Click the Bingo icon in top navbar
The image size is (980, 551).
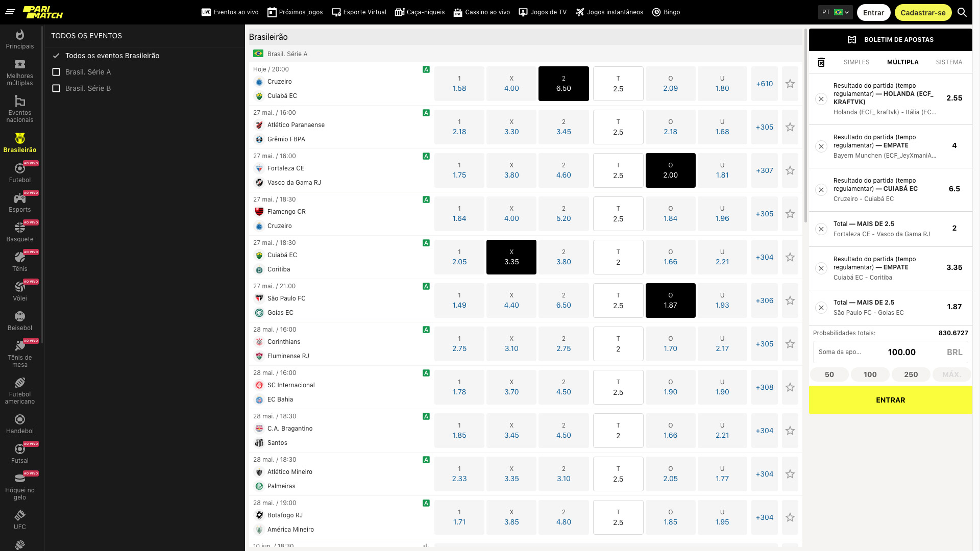pyautogui.click(x=656, y=12)
